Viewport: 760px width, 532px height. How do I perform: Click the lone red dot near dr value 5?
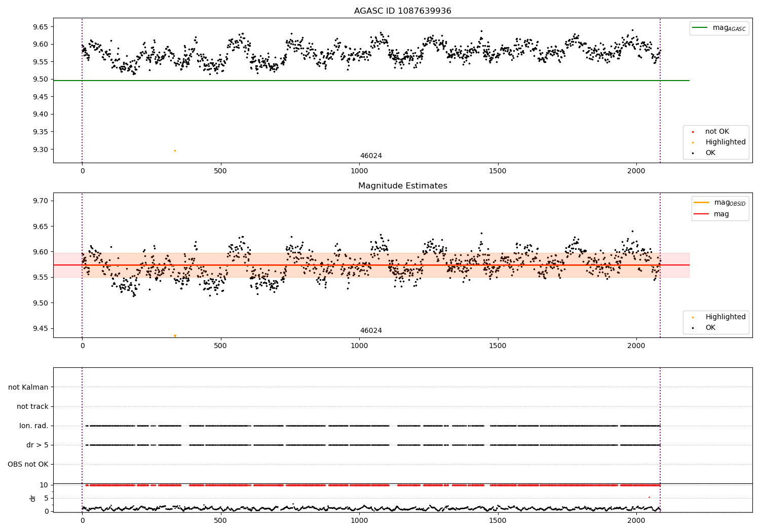click(649, 497)
